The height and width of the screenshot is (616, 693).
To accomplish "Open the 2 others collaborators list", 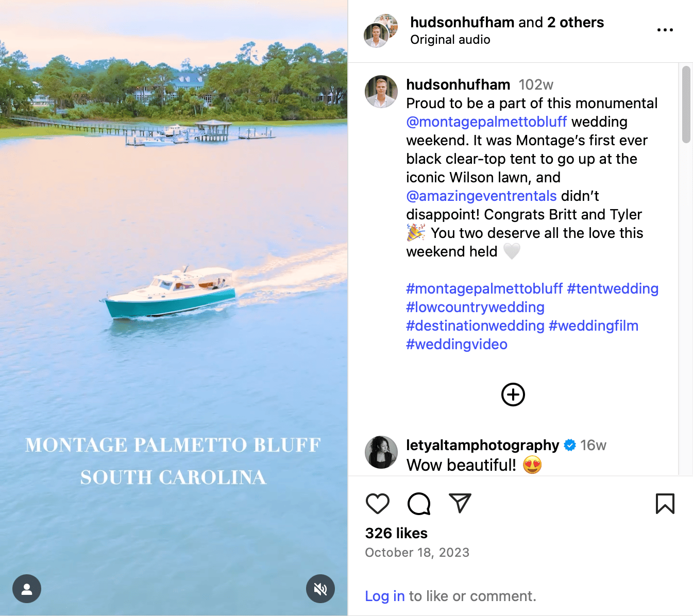I will pos(576,23).
